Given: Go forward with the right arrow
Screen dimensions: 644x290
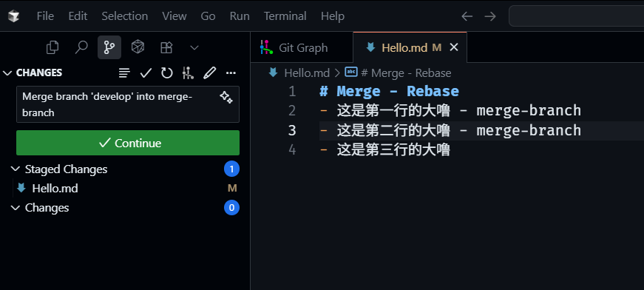Looking at the screenshot, I should tap(490, 16).
